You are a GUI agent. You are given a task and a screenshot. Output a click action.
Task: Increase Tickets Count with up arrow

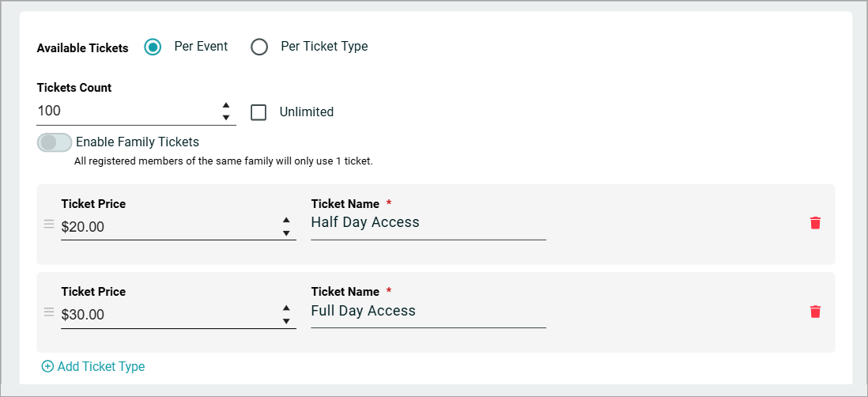[226, 105]
